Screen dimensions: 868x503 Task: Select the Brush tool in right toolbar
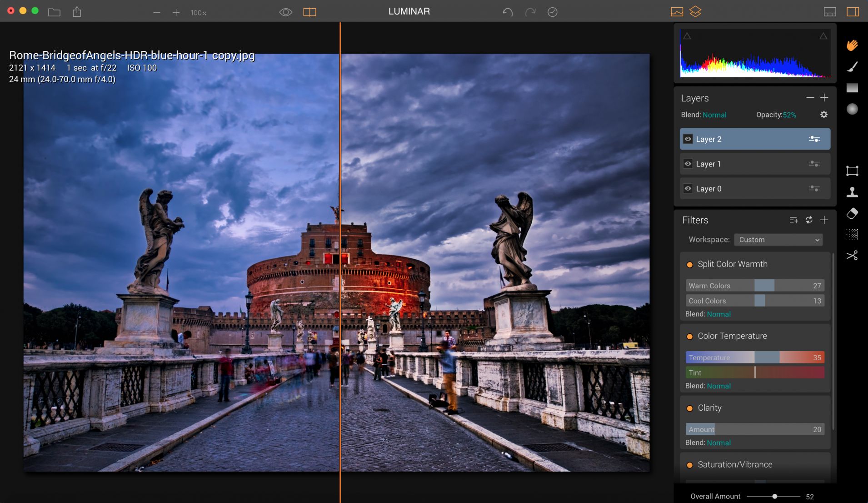tap(852, 67)
